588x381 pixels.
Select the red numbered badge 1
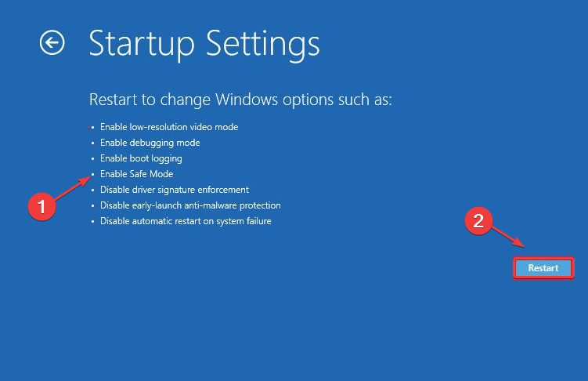41,206
